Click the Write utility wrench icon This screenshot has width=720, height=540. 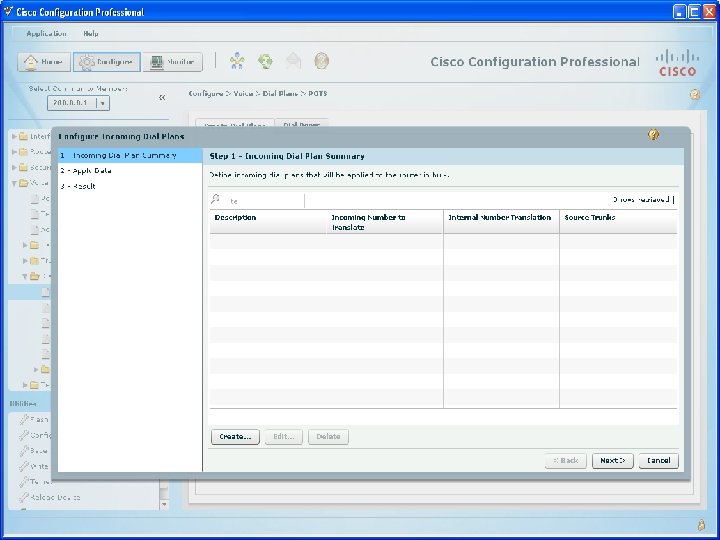24,466
